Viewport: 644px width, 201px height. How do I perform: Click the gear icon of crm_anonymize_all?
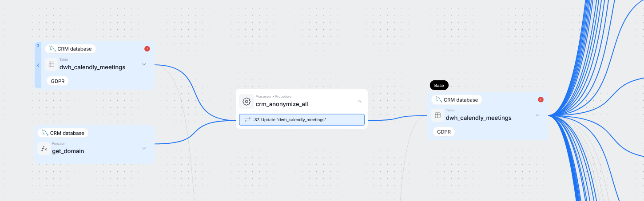246,102
